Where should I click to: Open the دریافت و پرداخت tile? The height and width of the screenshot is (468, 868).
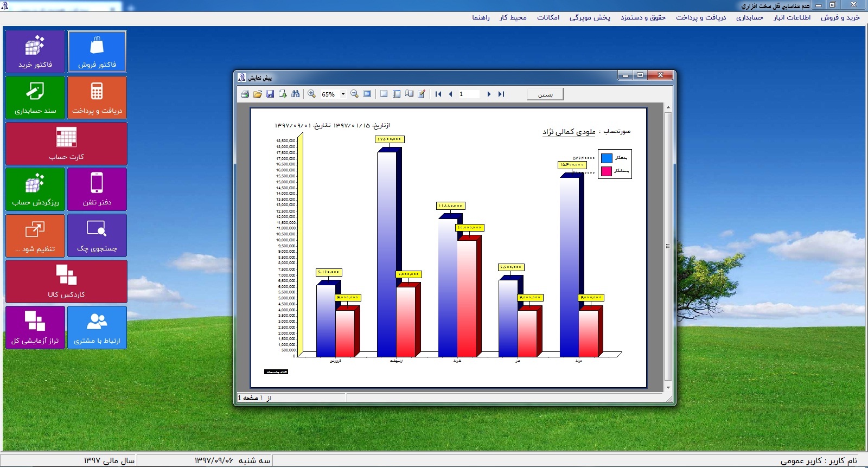(x=97, y=98)
